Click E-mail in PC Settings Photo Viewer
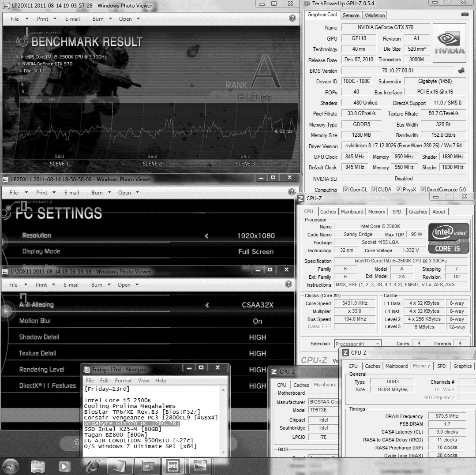The height and width of the screenshot is (475, 476). click(x=71, y=192)
